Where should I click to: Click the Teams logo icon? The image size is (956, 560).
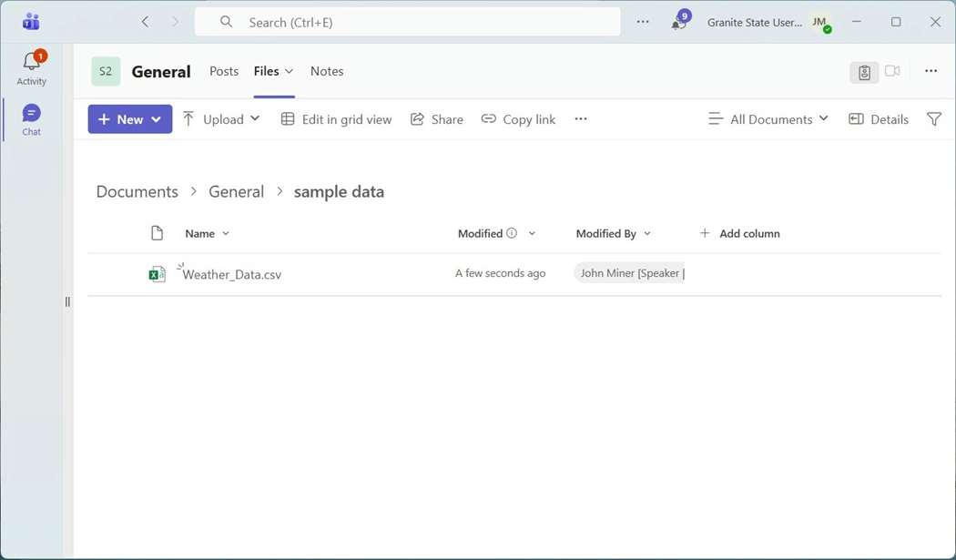pyautogui.click(x=31, y=22)
